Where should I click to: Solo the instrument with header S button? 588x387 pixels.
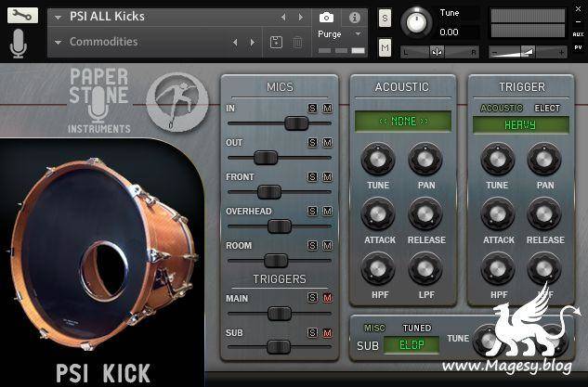385,18
